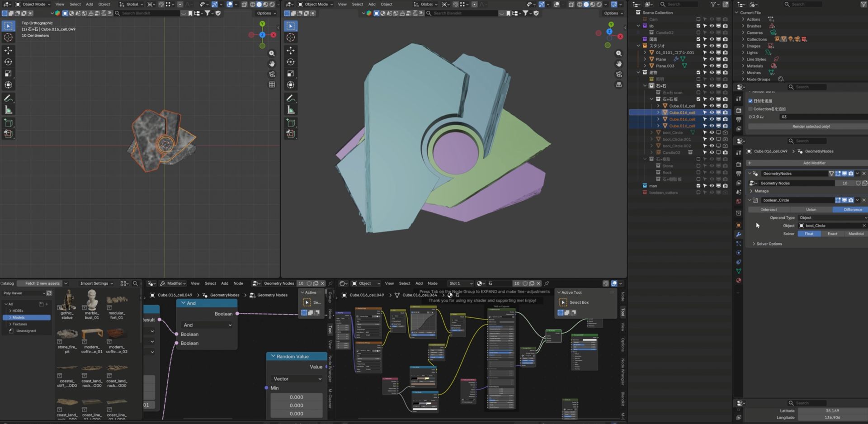The height and width of the screenshot is (424, 868).
Task: Open the Node menu in geometry nodes editor
Action: [x=238, y=283]
